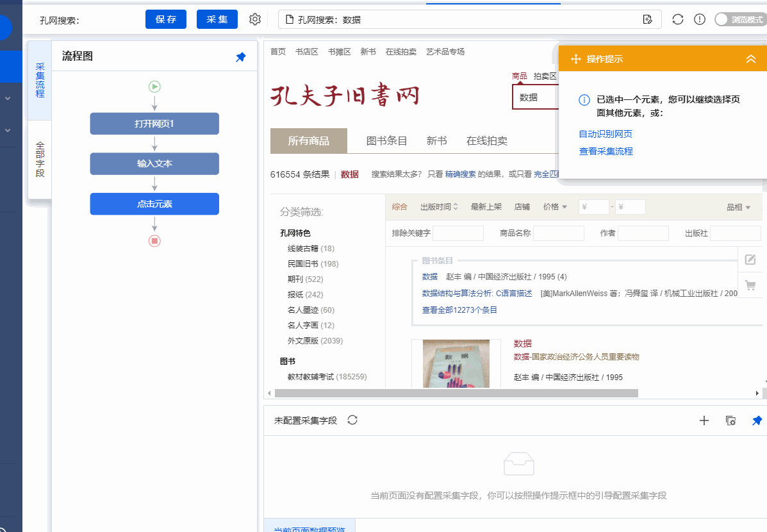
Task: Click the search box containing 数据
Action: (x=535, y=97)
